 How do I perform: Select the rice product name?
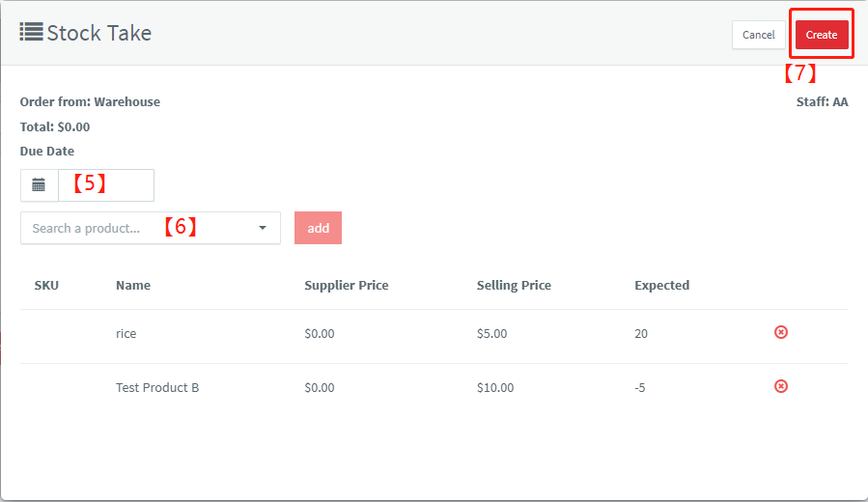pos(126,333)
